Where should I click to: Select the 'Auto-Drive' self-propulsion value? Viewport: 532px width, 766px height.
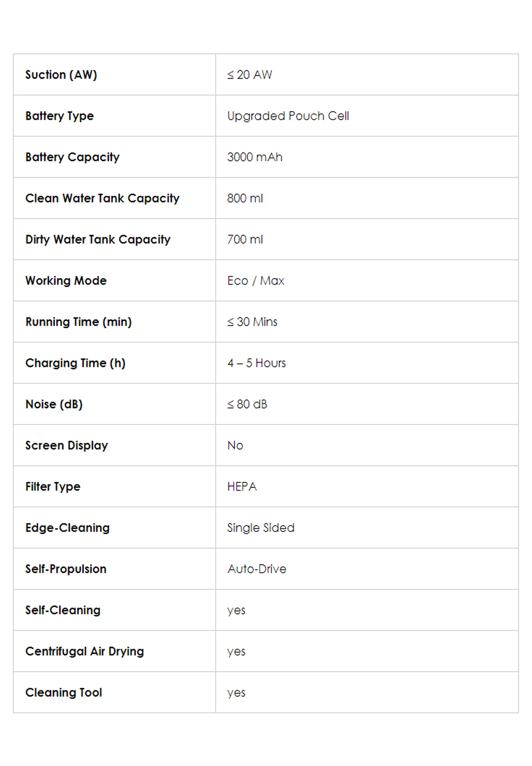pyautogui.click(x=257, y=569)
